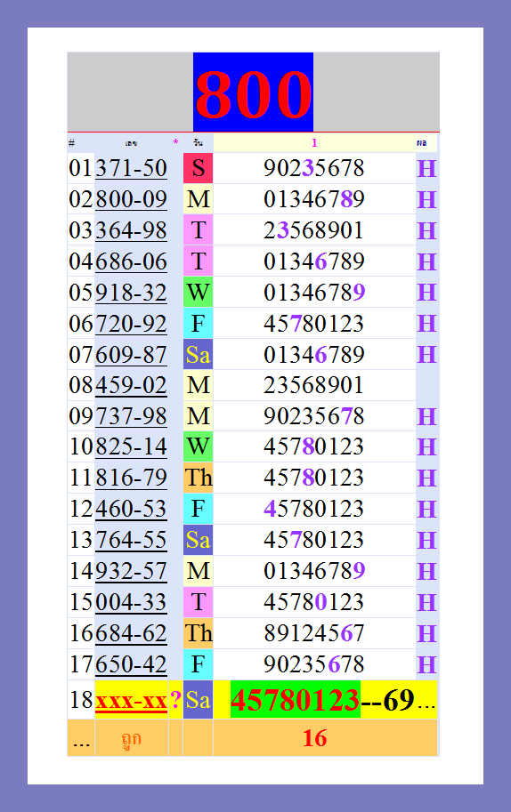This screenshot has width=511, height=812.
Task: Click the purple H result in row 17
Action: (426, 664)
